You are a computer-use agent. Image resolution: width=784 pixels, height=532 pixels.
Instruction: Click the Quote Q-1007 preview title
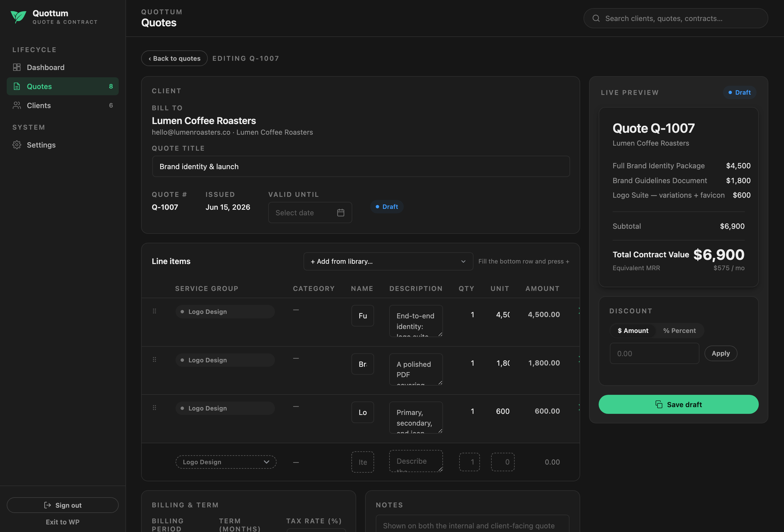654,128
